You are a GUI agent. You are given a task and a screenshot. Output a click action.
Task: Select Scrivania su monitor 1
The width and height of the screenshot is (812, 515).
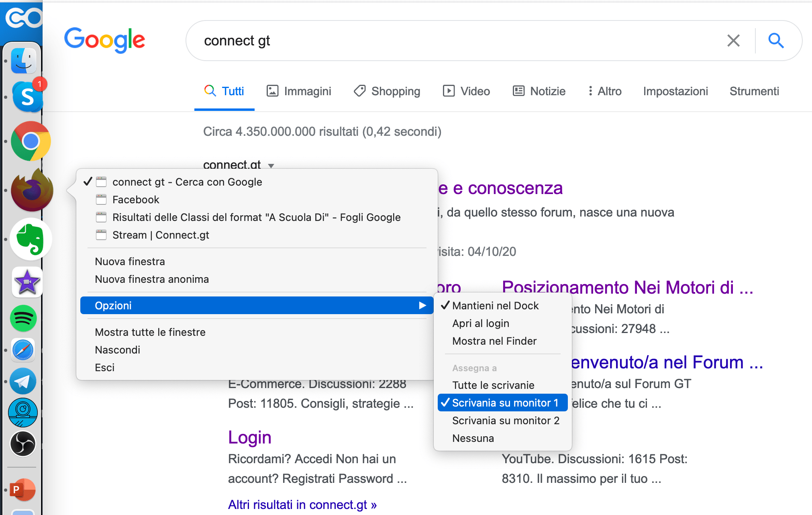click(502, 403)
